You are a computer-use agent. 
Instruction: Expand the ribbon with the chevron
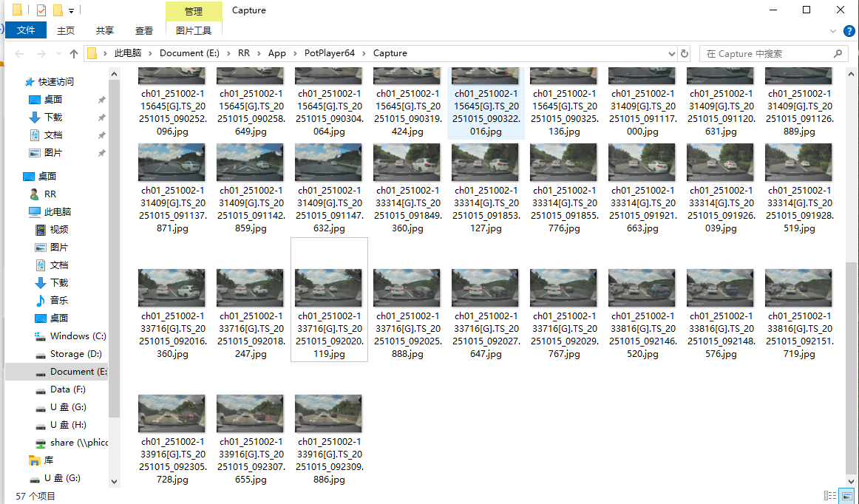pyautogui.click(x=833, y=31)
